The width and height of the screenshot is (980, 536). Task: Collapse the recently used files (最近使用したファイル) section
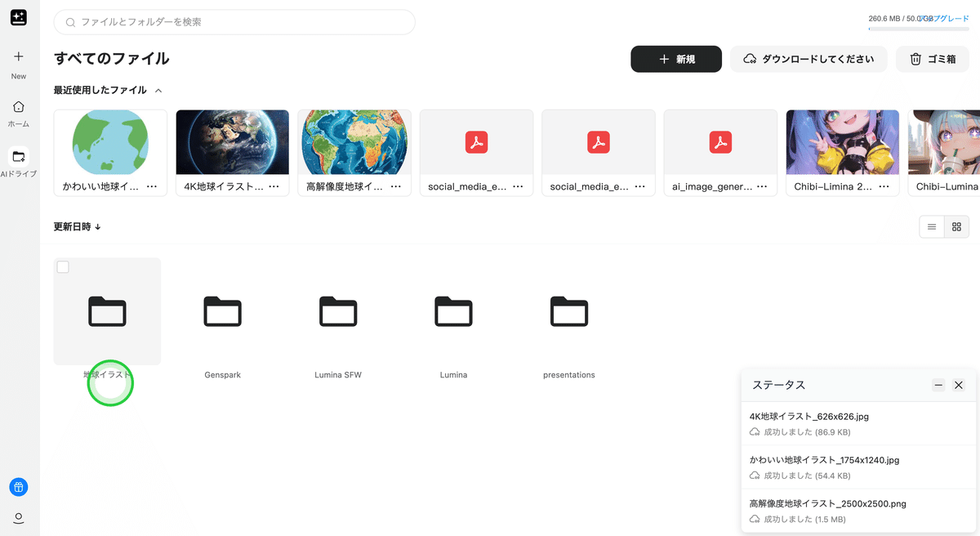pos(158,91)
